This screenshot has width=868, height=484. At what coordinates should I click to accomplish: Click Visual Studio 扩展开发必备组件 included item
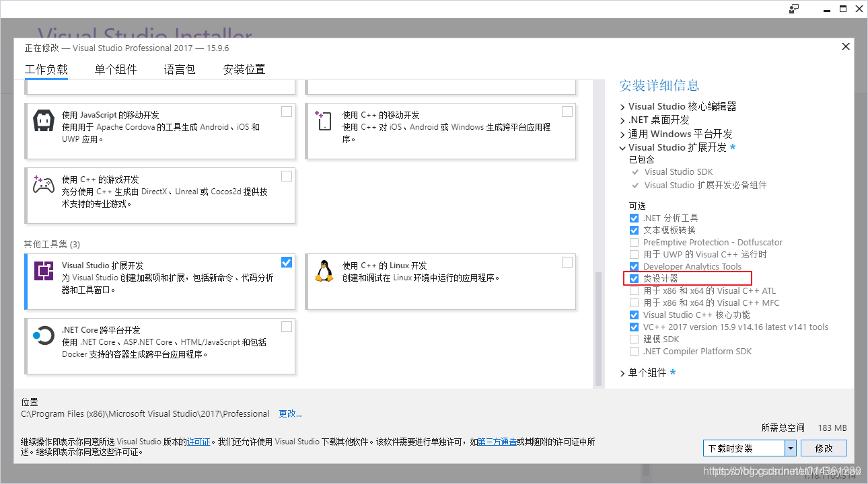point(705,185)
